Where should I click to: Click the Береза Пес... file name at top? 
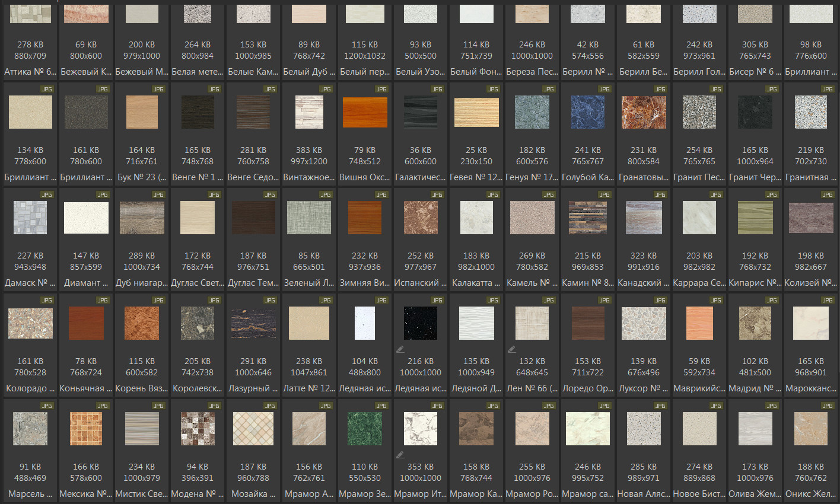(532, 72)
